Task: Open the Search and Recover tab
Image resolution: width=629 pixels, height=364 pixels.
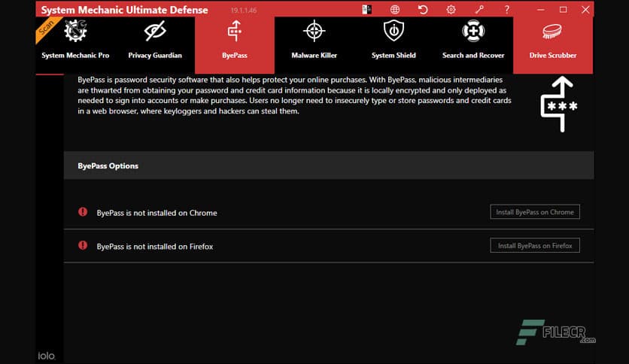Action: (x=473, y=45)
